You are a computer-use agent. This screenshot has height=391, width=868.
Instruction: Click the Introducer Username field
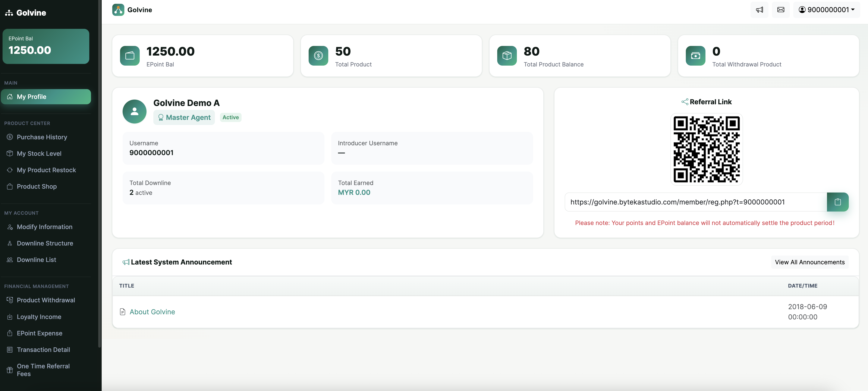432,148
